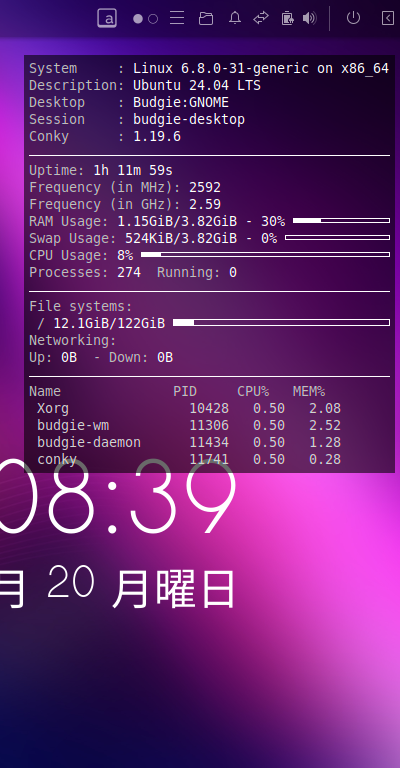Click the disk usage '12.1GiB/122GiB'
The width and height of the screenshot is (400, 768).
pos(109,323)
